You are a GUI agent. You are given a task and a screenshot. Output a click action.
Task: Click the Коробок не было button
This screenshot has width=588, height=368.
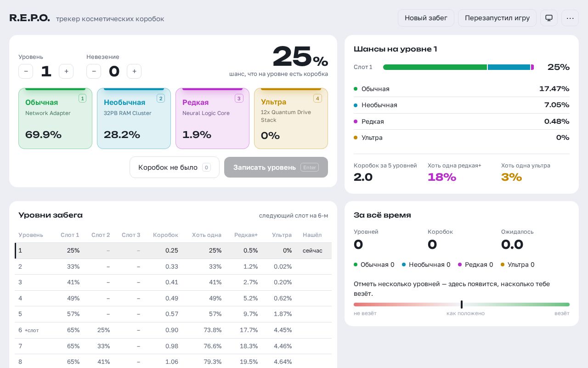(x=175, y=167)
